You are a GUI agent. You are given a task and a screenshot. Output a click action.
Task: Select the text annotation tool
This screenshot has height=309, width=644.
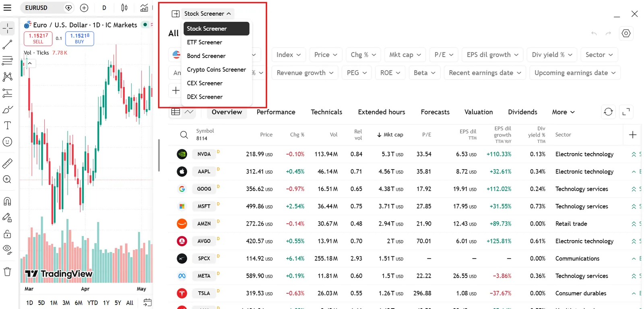pos(7,126)
